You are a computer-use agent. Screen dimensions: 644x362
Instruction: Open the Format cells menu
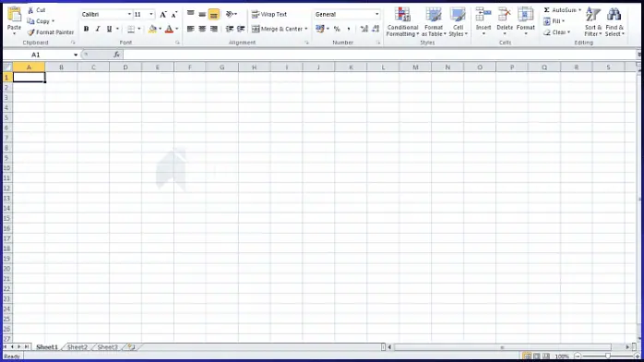pos(525,20)
